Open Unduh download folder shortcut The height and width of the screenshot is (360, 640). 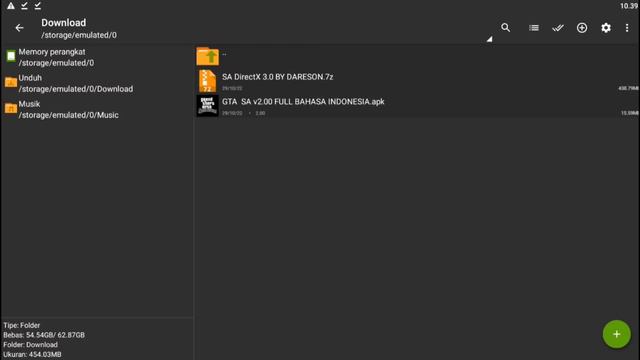(x=97, y=83)
